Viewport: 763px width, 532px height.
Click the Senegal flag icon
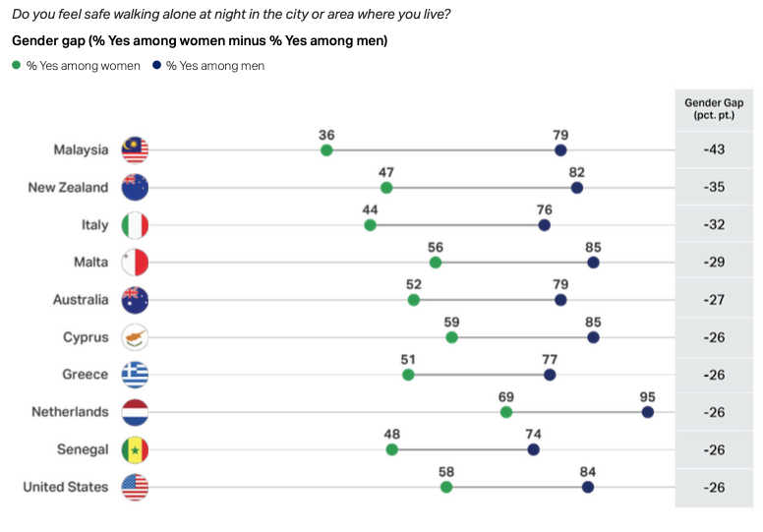[x=135, y=449]
